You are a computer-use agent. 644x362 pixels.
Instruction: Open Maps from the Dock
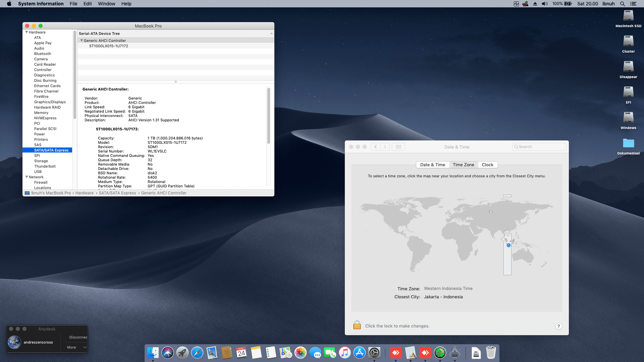(286, 353)
